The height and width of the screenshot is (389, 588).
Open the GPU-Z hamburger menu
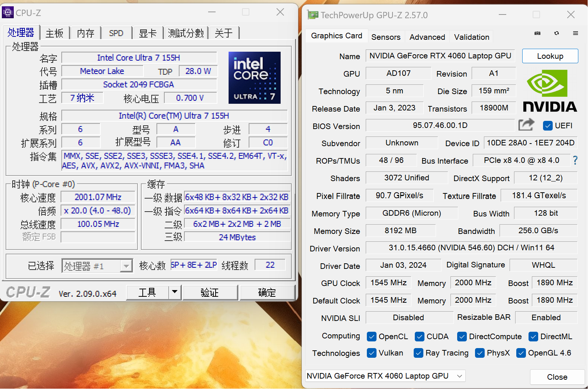click(575, 33)
